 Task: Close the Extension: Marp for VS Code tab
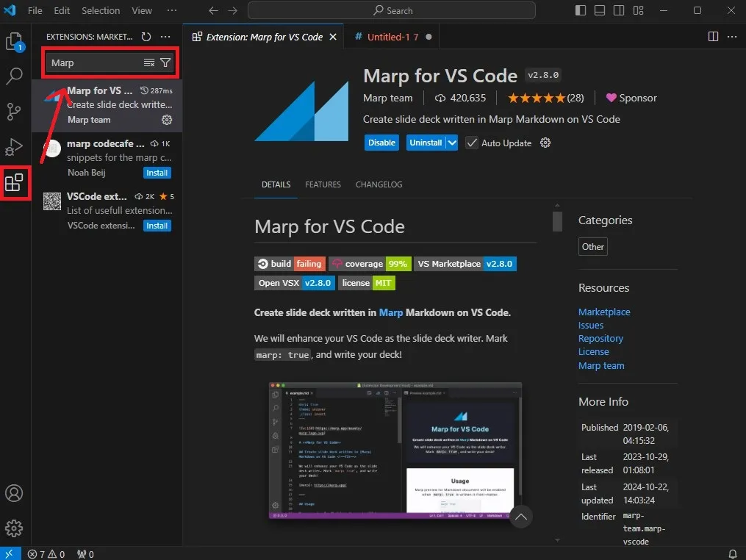point(333,37)
